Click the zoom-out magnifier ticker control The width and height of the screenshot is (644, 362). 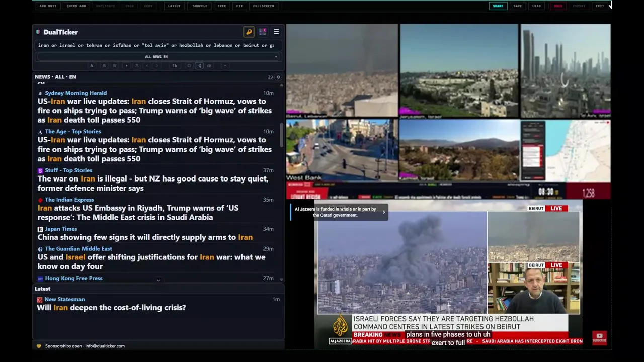[x=104, y=66]
